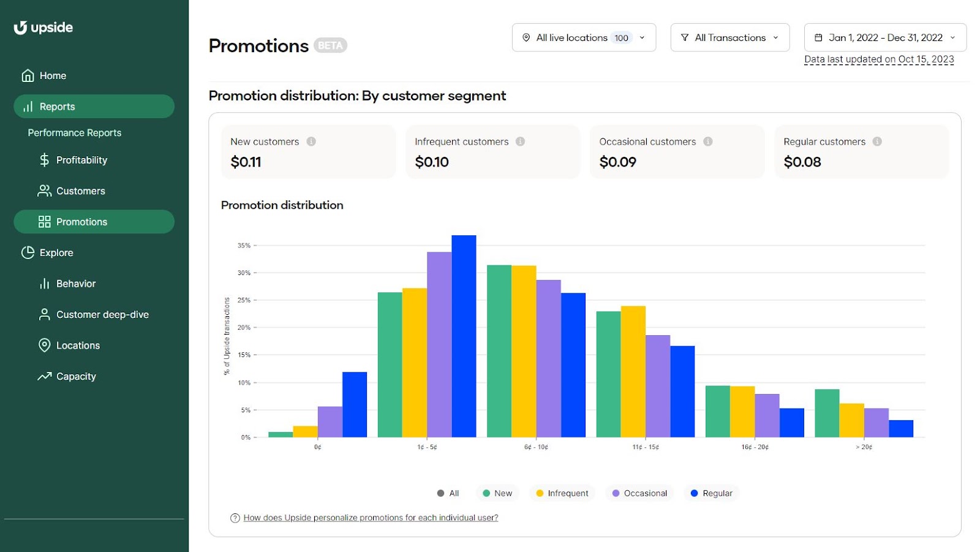Hide the Regular series from the legend
980x552 pixels.
point(710,493)
